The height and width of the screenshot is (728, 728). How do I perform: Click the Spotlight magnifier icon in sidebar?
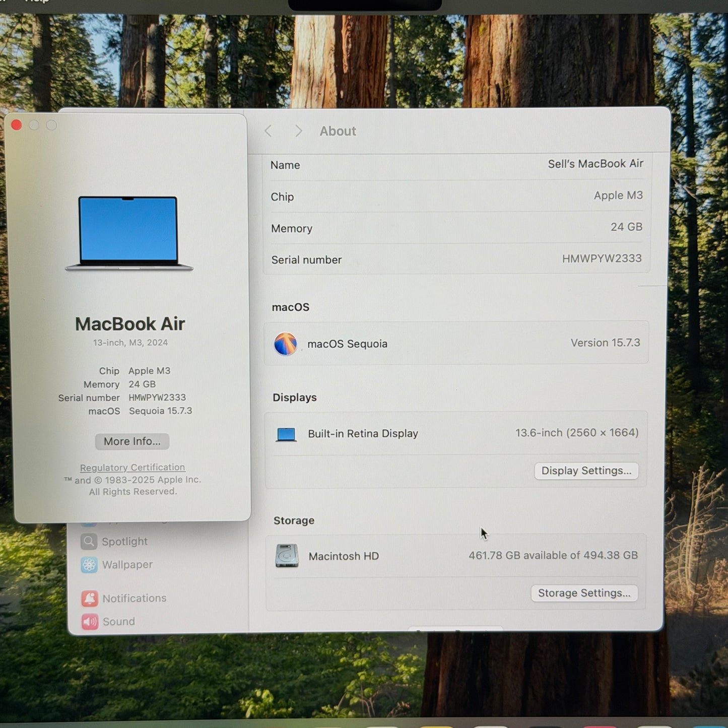point(89,542)
